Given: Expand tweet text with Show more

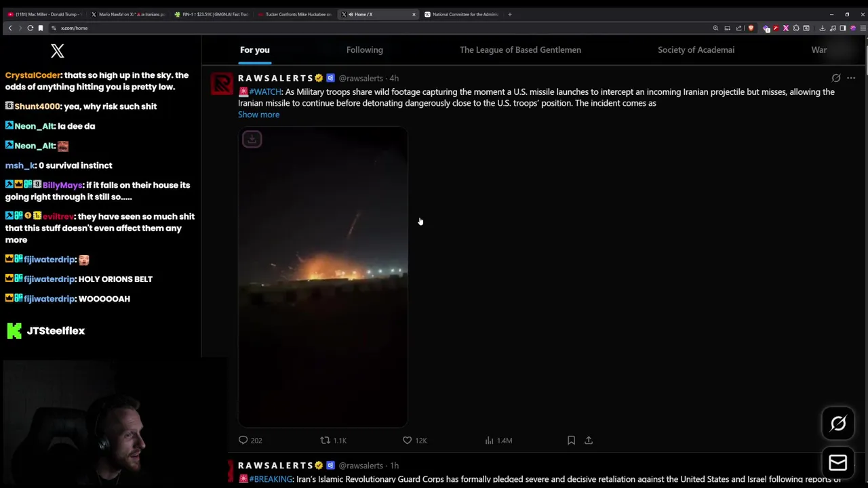Looking at the screenshot, I should pyautogui.click(x=258, y=115).
